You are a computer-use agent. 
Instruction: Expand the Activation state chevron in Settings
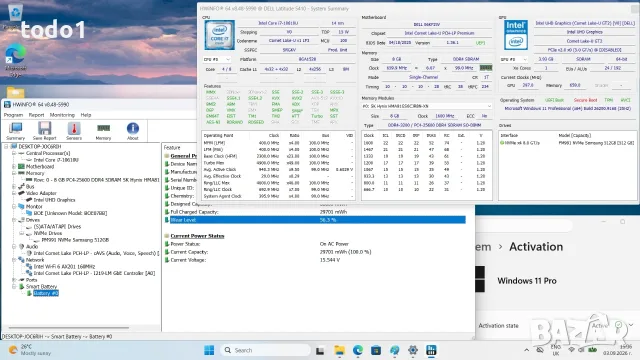[631, 325]
